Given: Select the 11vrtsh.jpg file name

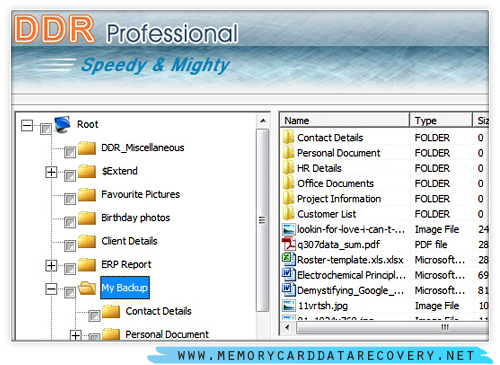Looking at the screenshot, I should pos(323,306).
